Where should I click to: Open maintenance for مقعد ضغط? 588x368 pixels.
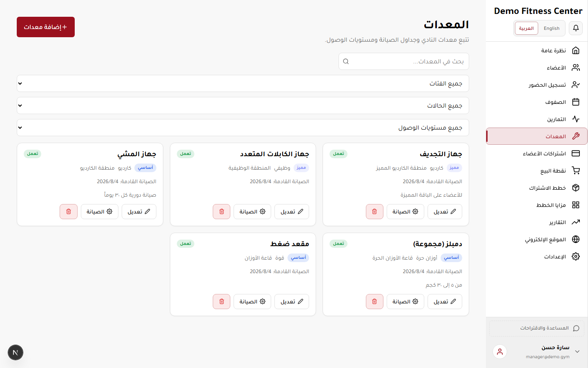click(252, 301)
